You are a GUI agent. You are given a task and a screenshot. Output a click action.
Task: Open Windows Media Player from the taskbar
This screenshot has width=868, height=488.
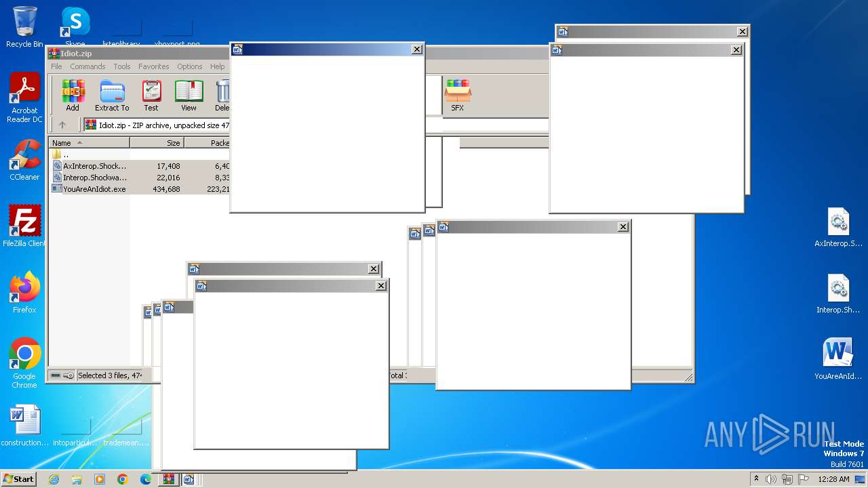(x=100, y=479)
